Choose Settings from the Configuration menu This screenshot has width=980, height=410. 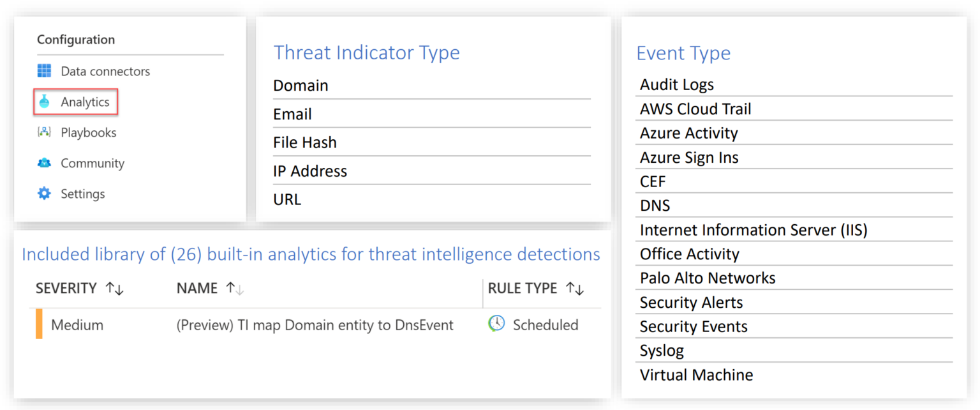click(x=82, y=194)
